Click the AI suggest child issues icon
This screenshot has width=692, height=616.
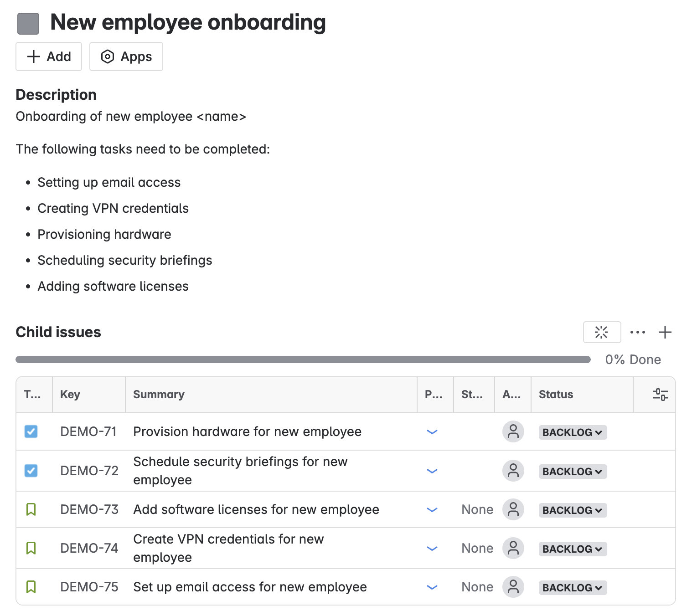point(602,332)
